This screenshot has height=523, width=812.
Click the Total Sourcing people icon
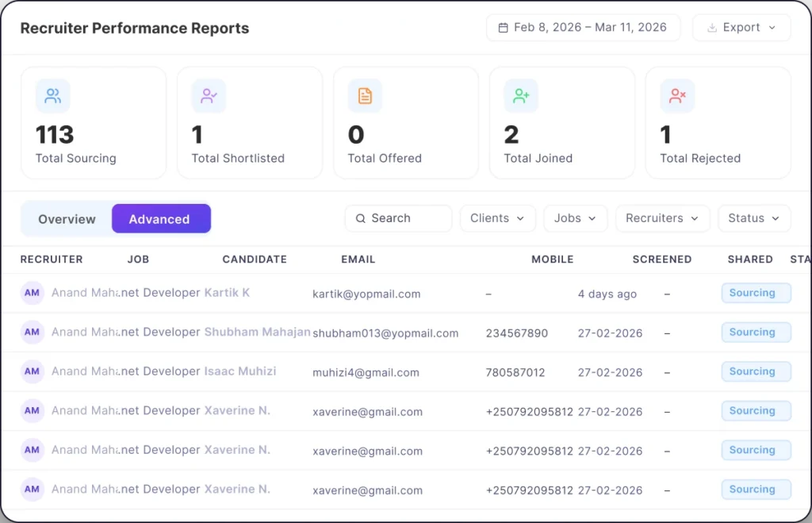pos(53,96)
